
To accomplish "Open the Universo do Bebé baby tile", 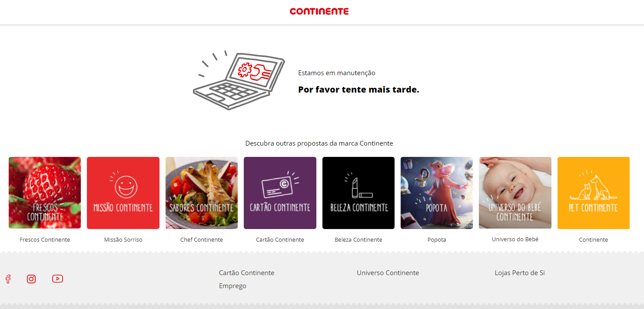I will [515, 193].
